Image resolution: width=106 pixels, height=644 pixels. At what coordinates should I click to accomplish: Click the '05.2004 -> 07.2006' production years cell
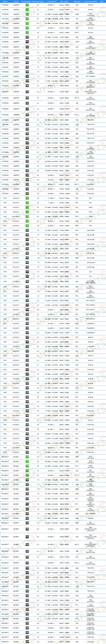(51, 452)
